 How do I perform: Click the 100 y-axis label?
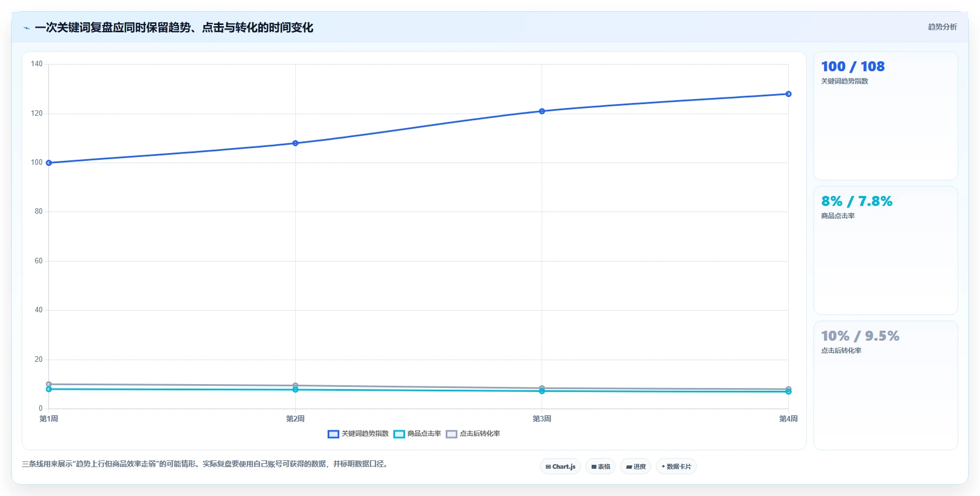(x=37, y=163)
